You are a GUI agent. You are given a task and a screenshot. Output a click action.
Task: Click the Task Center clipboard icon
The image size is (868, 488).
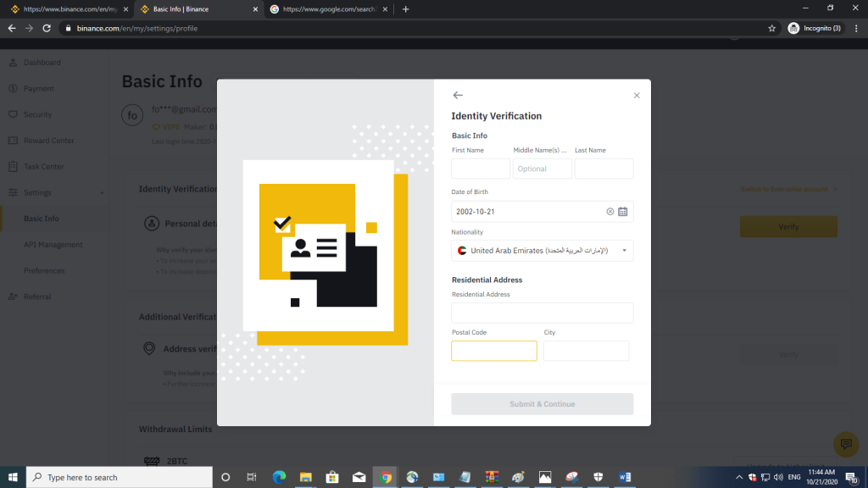13,167
